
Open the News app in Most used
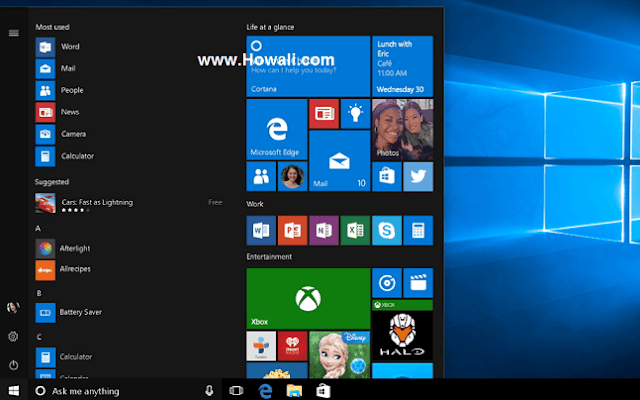click(57, 112)
